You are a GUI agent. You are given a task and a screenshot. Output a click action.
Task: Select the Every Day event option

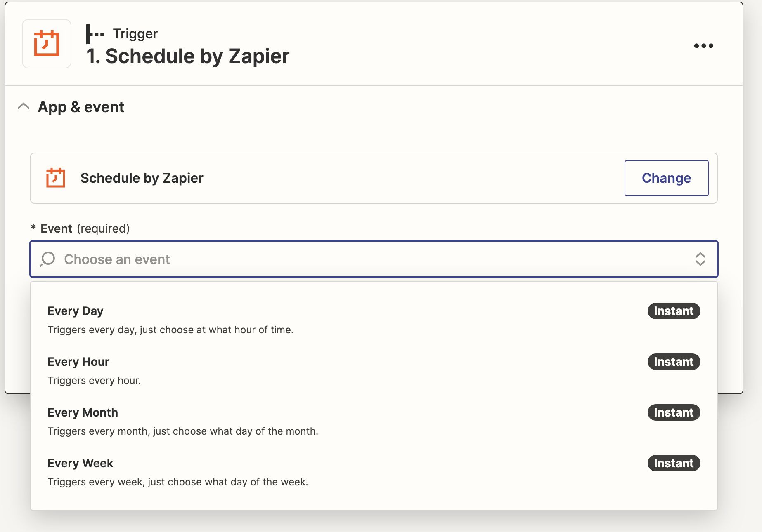[374, 320]
